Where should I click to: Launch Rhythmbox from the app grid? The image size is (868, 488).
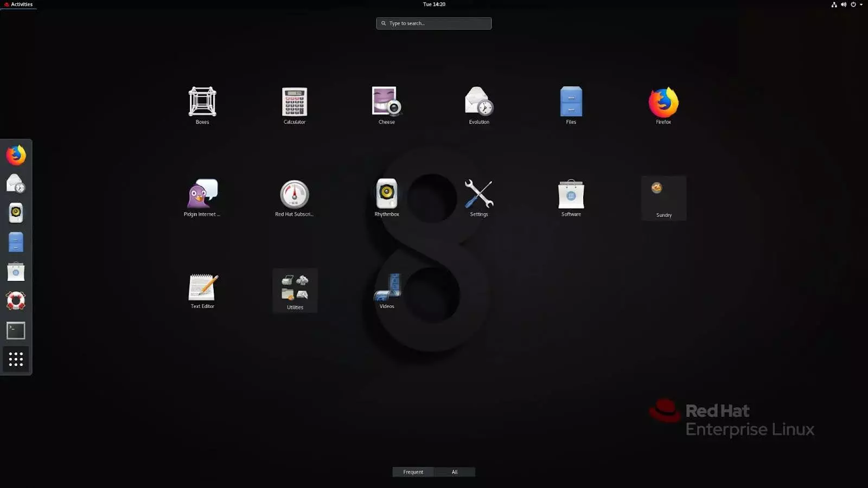pos(387,197)
